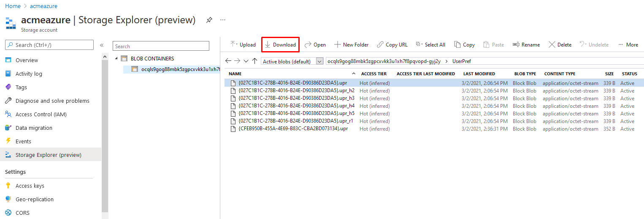Screen dimensions: 644x219
Task: Collapse the left menu with double chevron
Action: (102, 45)
